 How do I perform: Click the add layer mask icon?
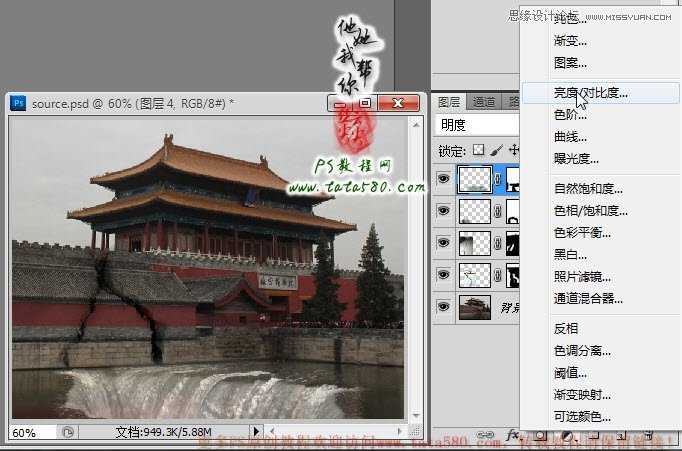pos(541,435)
